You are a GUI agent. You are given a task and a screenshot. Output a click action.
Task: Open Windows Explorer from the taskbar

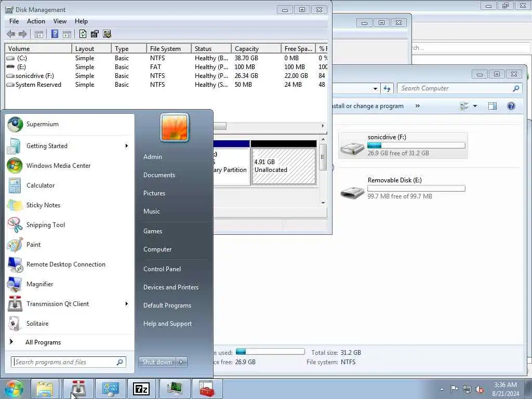[45, 389]
